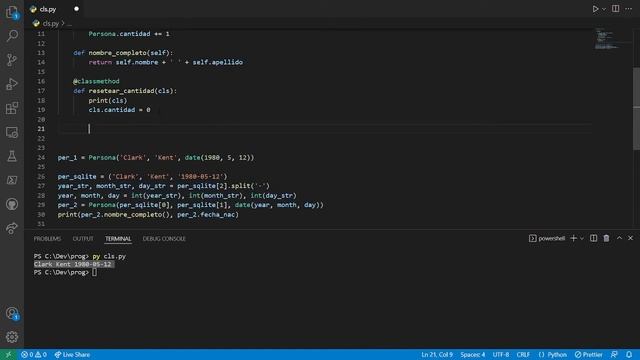Change encoding via UTF-8

[501, 355]
